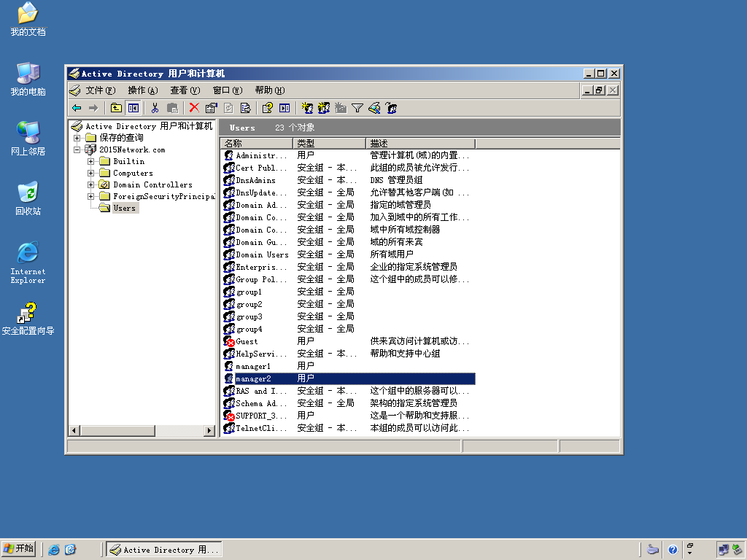
Task: Click the red Delete X icon
Action: tap(194, 108)
